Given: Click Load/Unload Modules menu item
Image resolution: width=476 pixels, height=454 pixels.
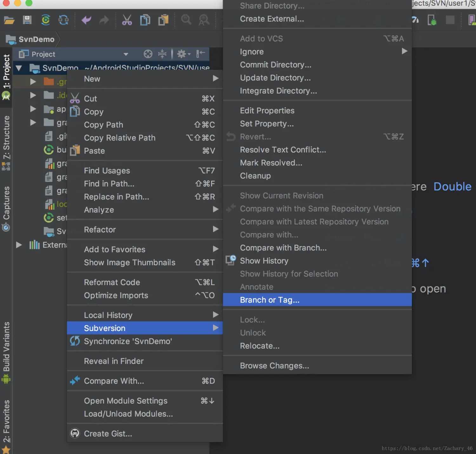Looking at the screenshot, I should click(x=145, y=414).
